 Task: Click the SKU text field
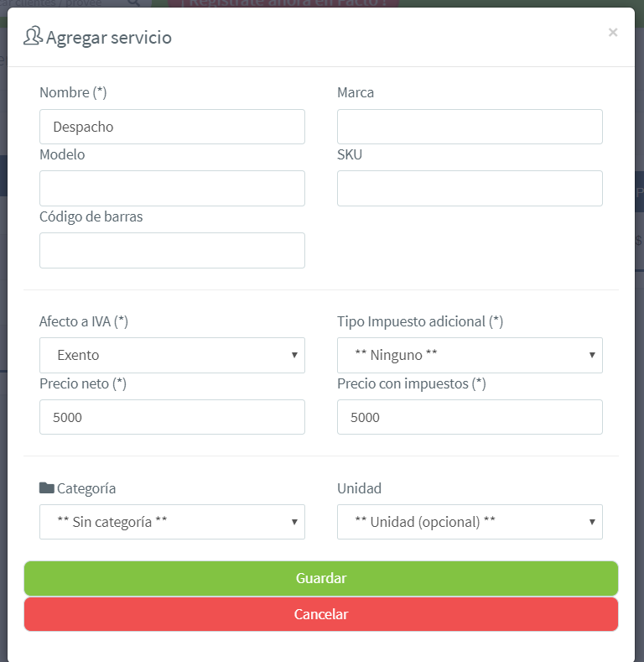470,189
